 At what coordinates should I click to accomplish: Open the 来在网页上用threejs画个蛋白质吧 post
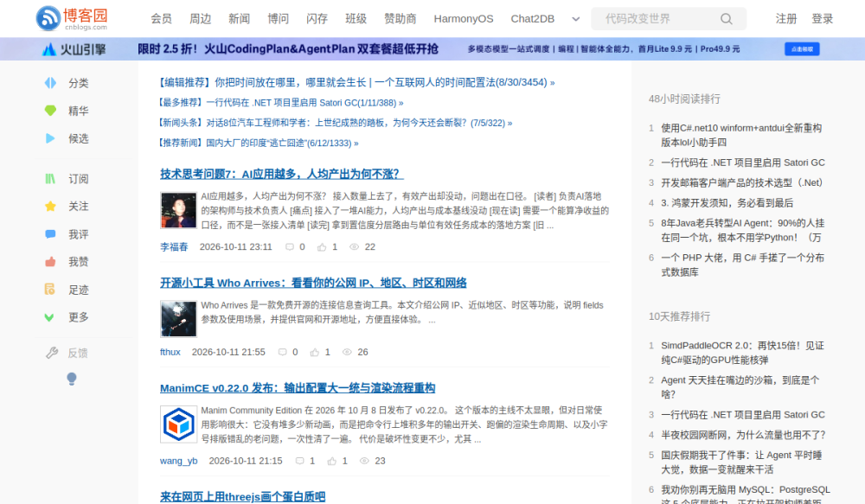tap(243, 496)
